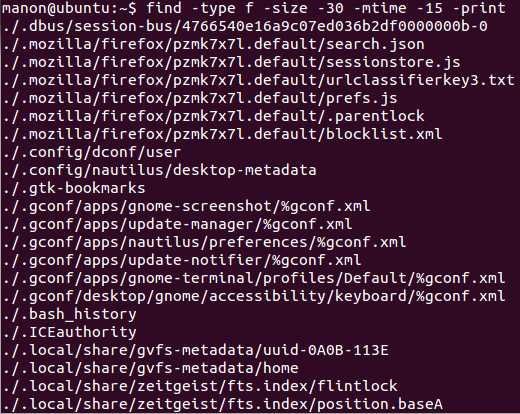The image size is (520, 414).
Task: Click the .config/dconf/user line
Action: 92,152
